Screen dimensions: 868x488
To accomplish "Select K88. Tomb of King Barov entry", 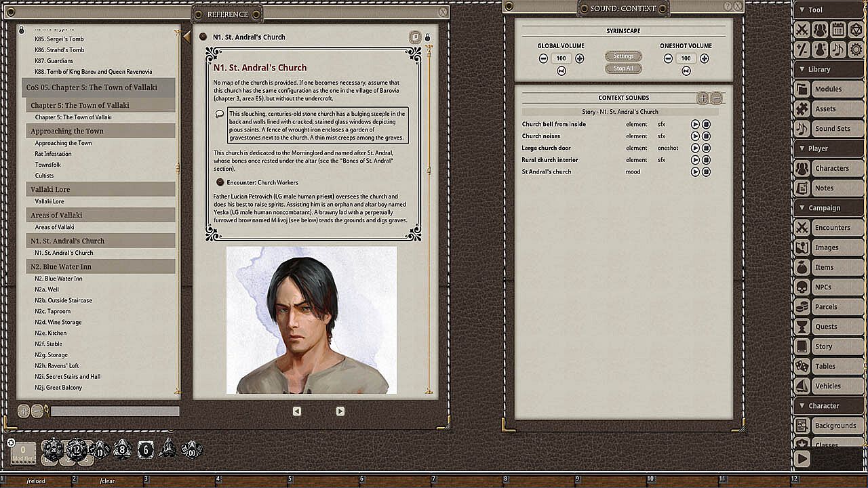I will [x=94, y=71].
